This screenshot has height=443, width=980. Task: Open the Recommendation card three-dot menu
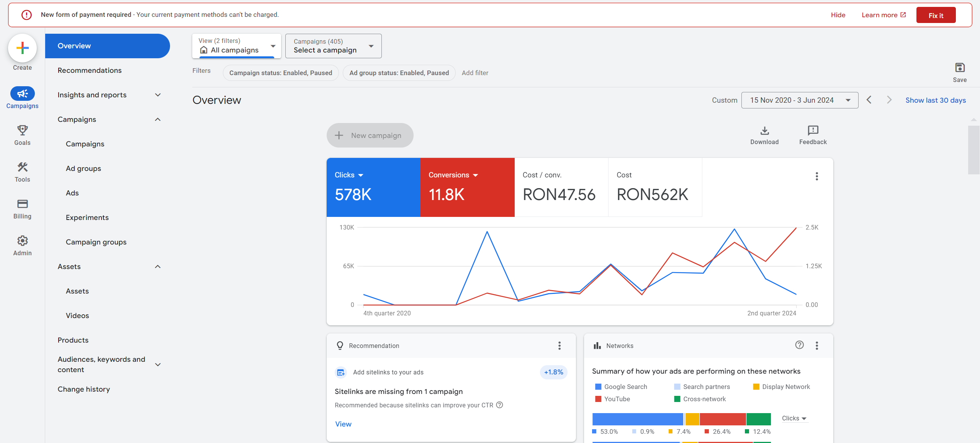coord(560,346)
